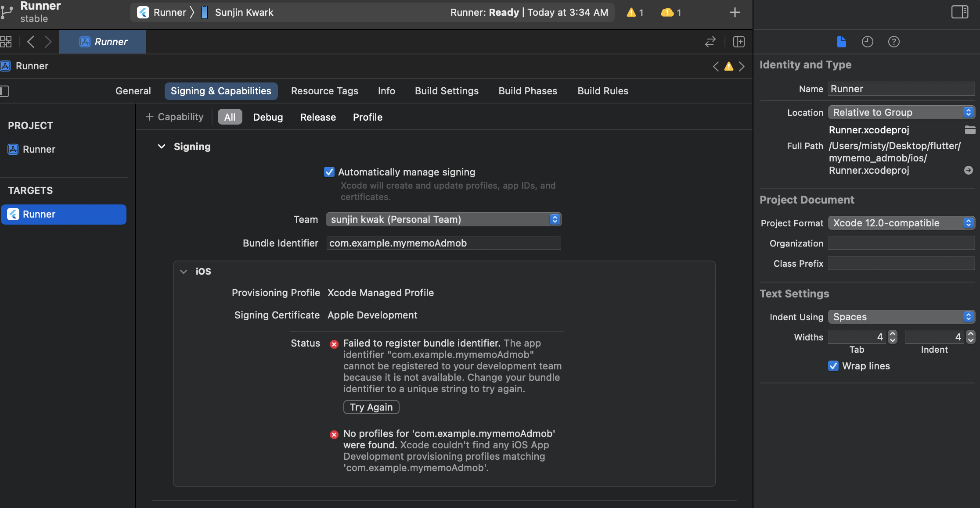Viewport: 980px width, 508px height.
Task: Click the Try Again button
Action: pyautogui.click(x=371, y=407)
